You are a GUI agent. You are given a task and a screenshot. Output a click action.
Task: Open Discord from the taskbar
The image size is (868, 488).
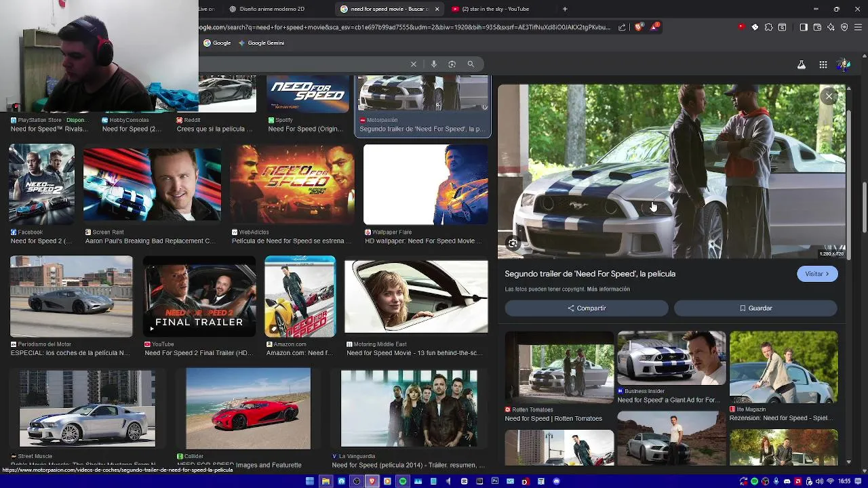tap(556, 481)
